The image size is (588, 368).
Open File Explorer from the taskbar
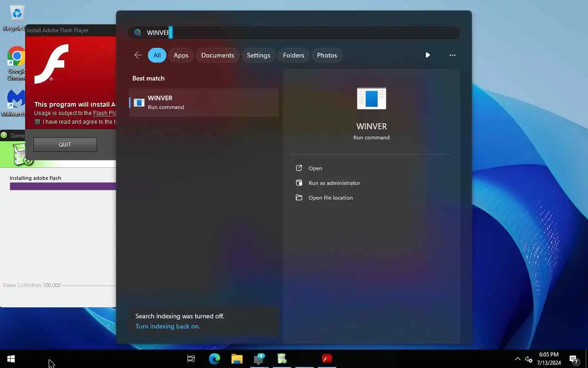[237, 359]
